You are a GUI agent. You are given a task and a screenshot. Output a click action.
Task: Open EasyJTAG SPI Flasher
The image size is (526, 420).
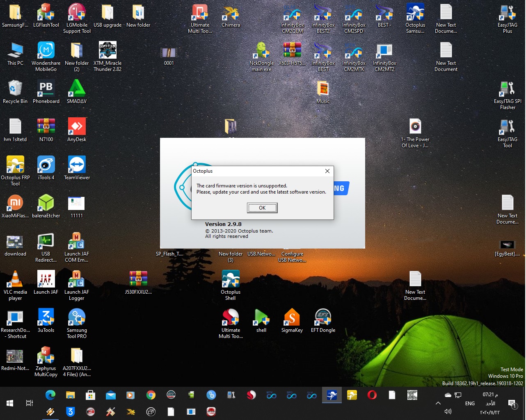(508, 95)
